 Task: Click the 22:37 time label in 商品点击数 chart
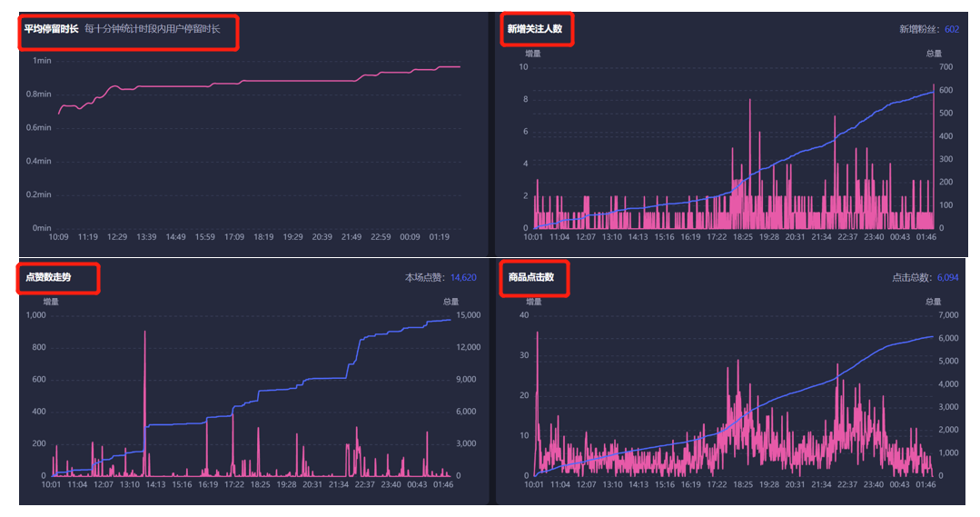(847, 485)
